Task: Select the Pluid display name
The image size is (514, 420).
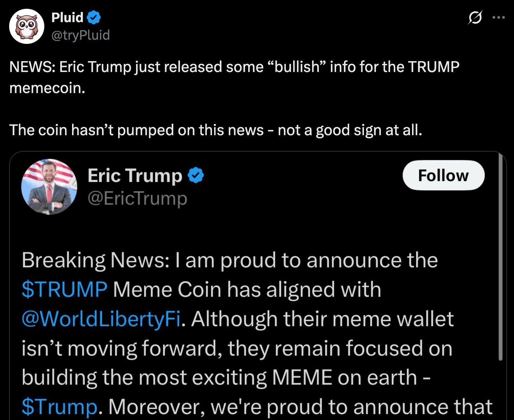Action: click(x=66, y=17)
